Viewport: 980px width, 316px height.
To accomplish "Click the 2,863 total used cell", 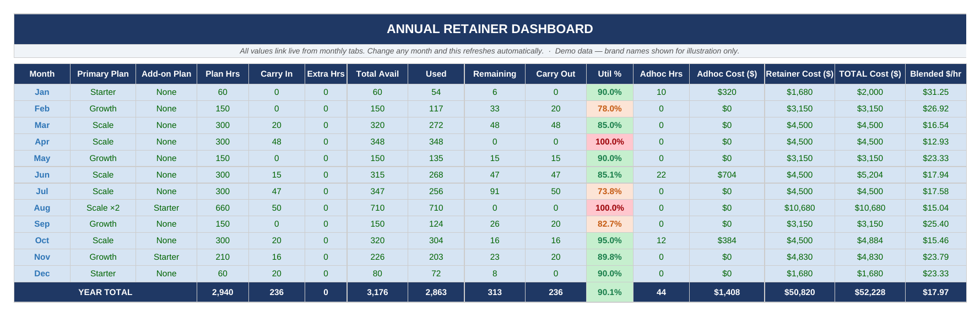I will (436, 292).
